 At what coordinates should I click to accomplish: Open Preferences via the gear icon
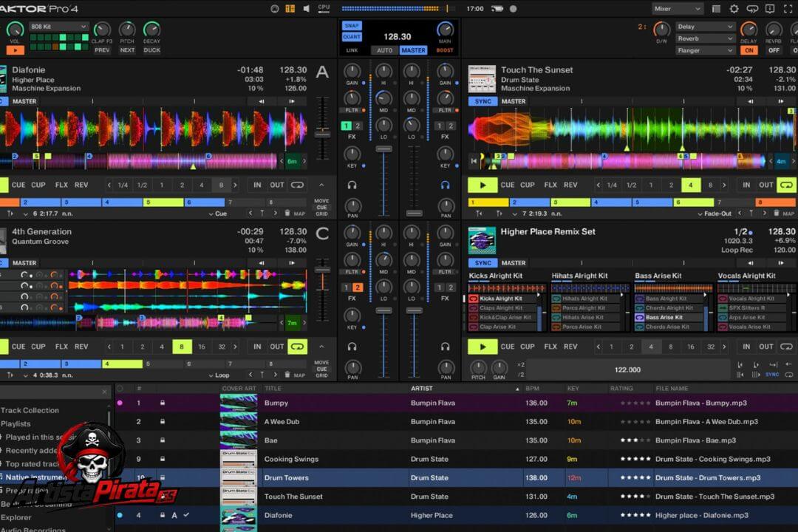734,9
